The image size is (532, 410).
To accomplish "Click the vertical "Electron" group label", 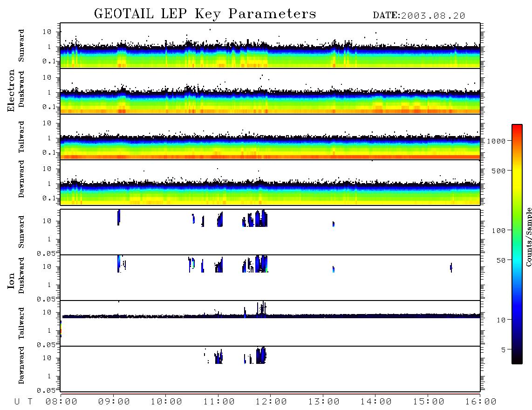I will click(11, 90).
